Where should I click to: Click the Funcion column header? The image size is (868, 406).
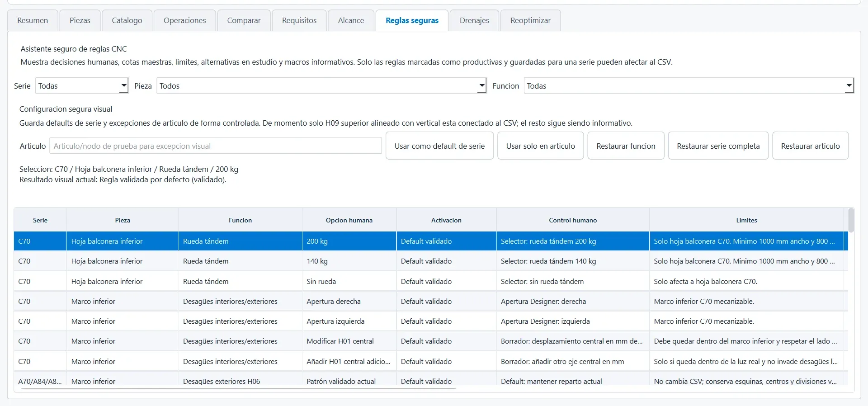[241, 220]
